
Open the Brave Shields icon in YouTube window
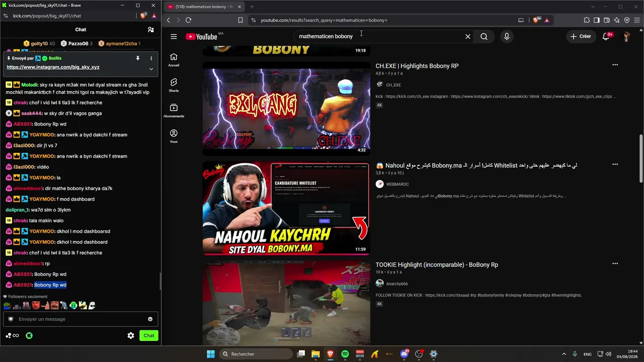click(536, 20)
